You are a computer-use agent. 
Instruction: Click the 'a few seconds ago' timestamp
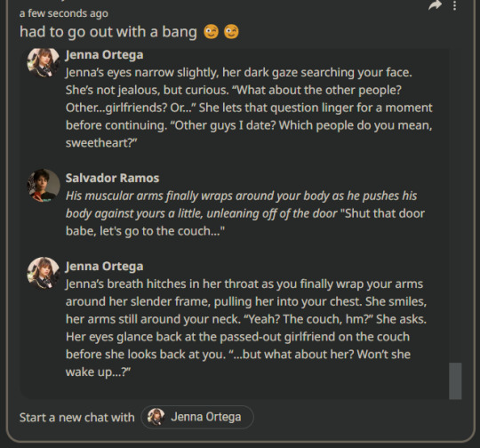(x=64, y=13)
